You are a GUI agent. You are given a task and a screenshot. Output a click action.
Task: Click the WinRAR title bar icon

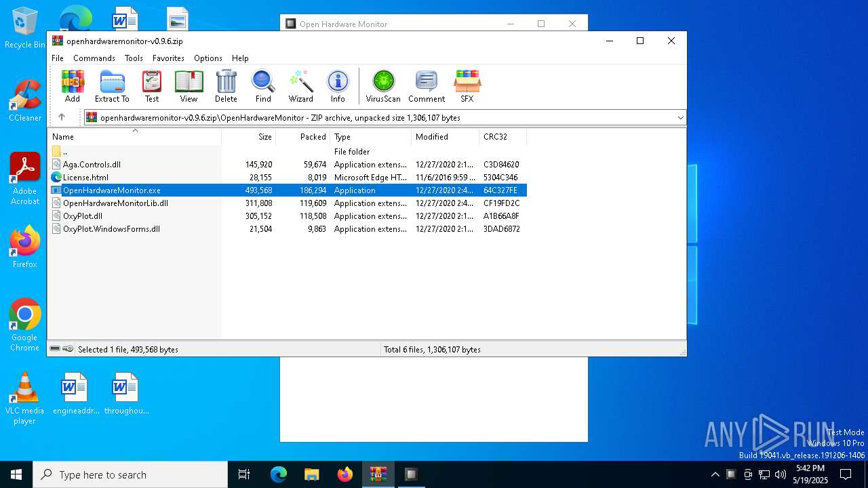pos(58,41)
